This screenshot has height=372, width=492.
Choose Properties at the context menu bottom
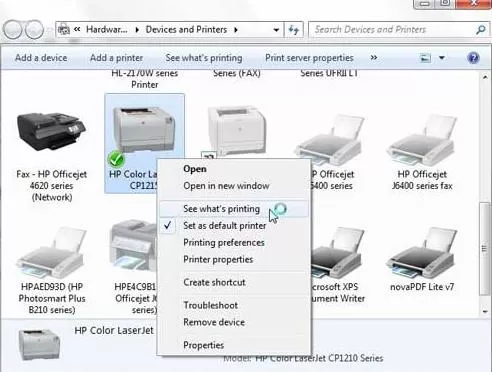click(234, 345)
